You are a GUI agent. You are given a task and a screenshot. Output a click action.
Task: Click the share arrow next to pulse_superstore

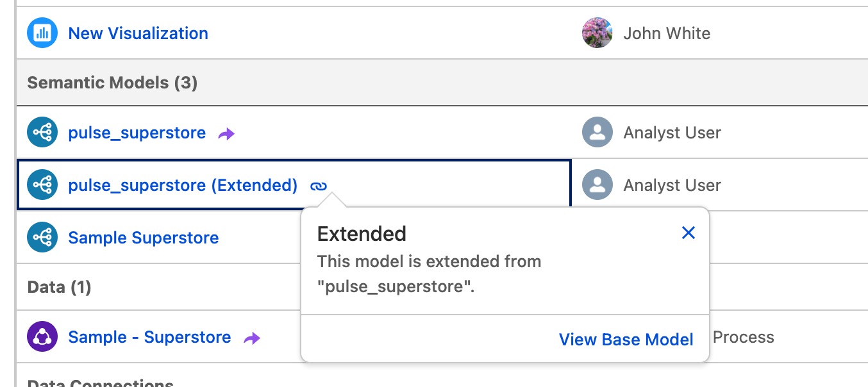tap(225, 133)
